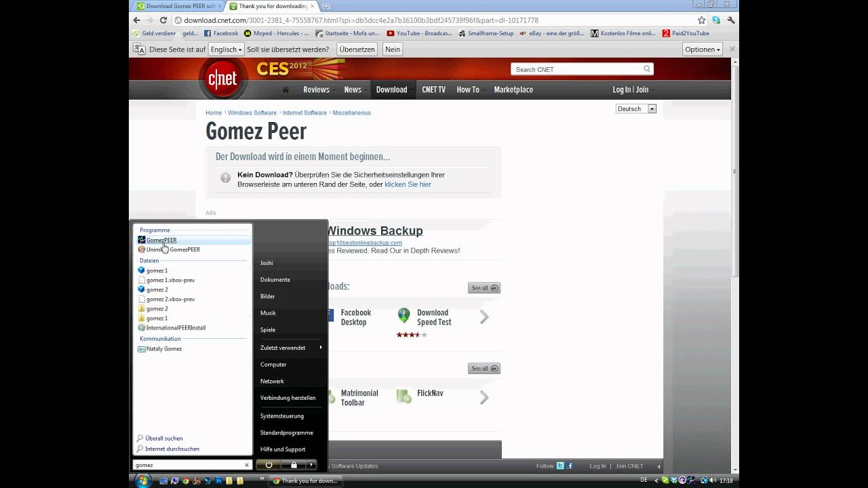Open the gomez 2.vbox-prev file
This screenshot has height=488, width=868.
click(170, 299)
